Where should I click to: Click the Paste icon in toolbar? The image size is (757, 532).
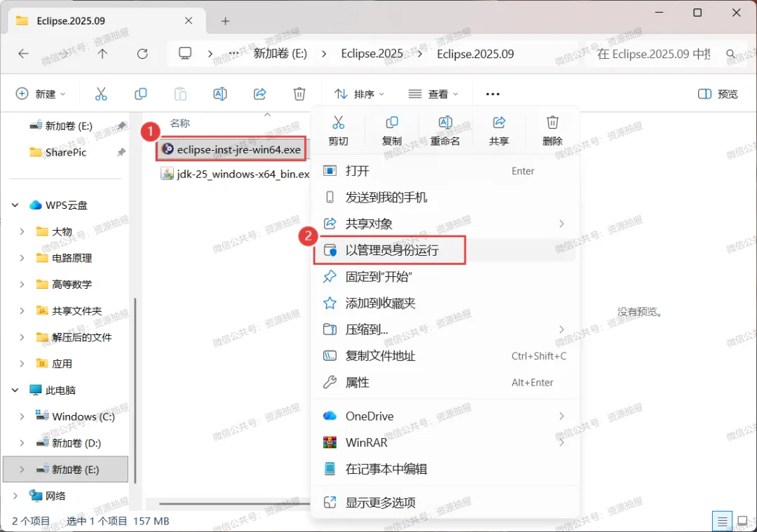pyautogui.click(x=181, y=94)
